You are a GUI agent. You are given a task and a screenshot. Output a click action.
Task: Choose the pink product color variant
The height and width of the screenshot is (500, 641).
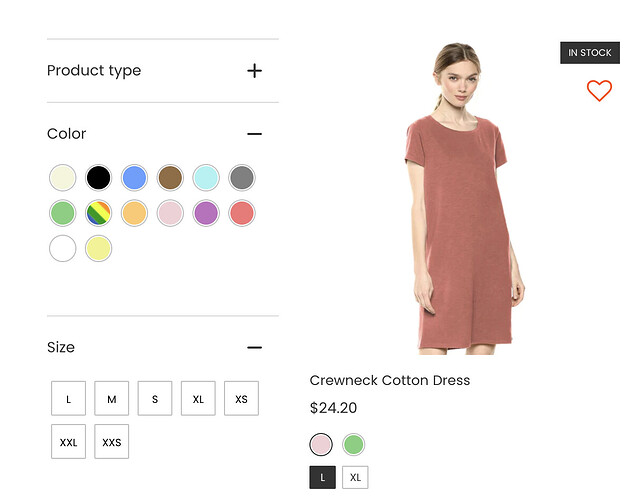(321, 444)
